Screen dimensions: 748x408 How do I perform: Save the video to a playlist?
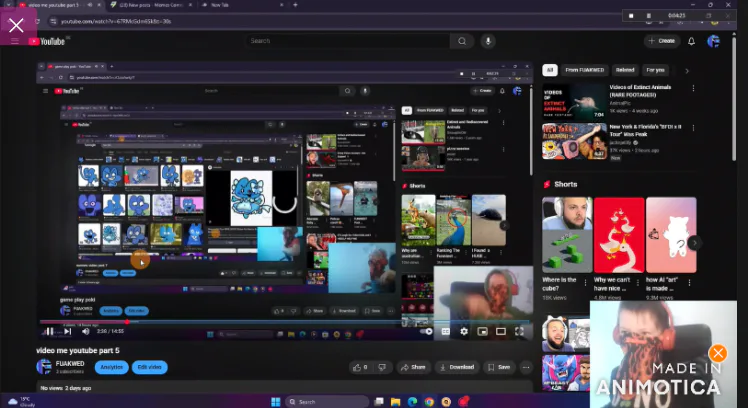(499, 367)
